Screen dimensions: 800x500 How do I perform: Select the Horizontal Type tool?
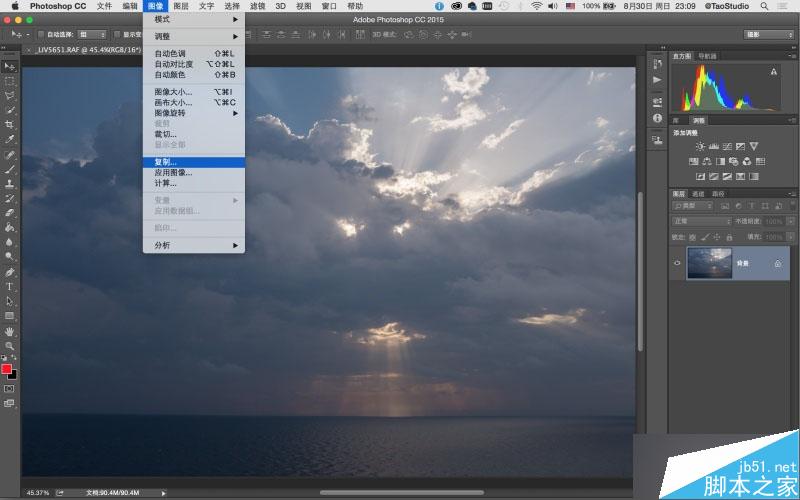[x=9, y=287]
